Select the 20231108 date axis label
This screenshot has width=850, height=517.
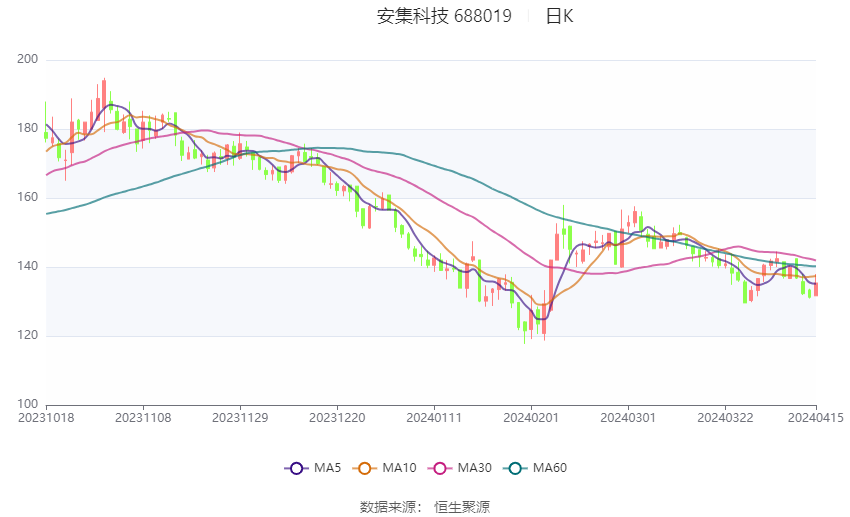point(143,418)
